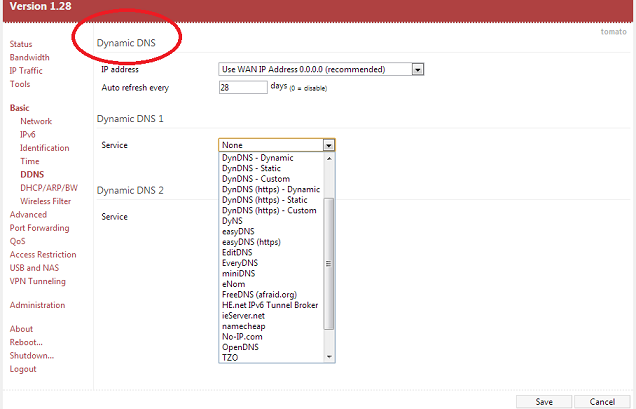The width and height of the screenshot is (636, 409).
Task: Select No-IP.com service option
Action: [x=271, y=337]
